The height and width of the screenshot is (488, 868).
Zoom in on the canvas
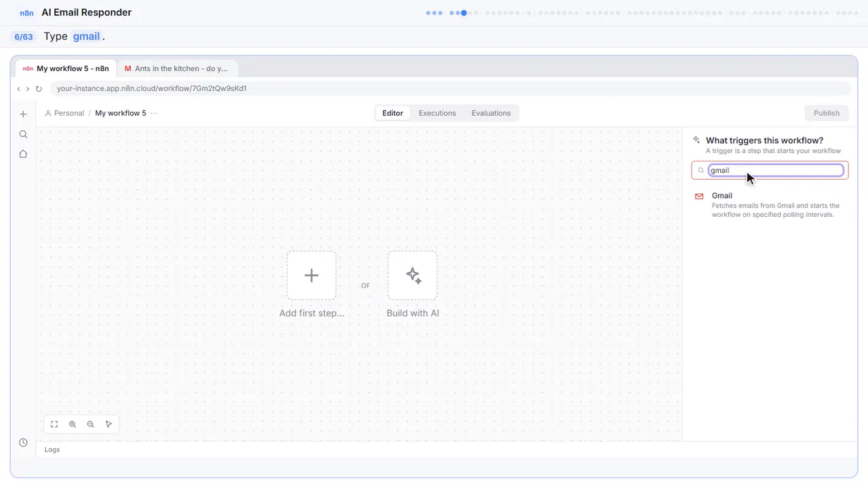(x=73, y=424)
